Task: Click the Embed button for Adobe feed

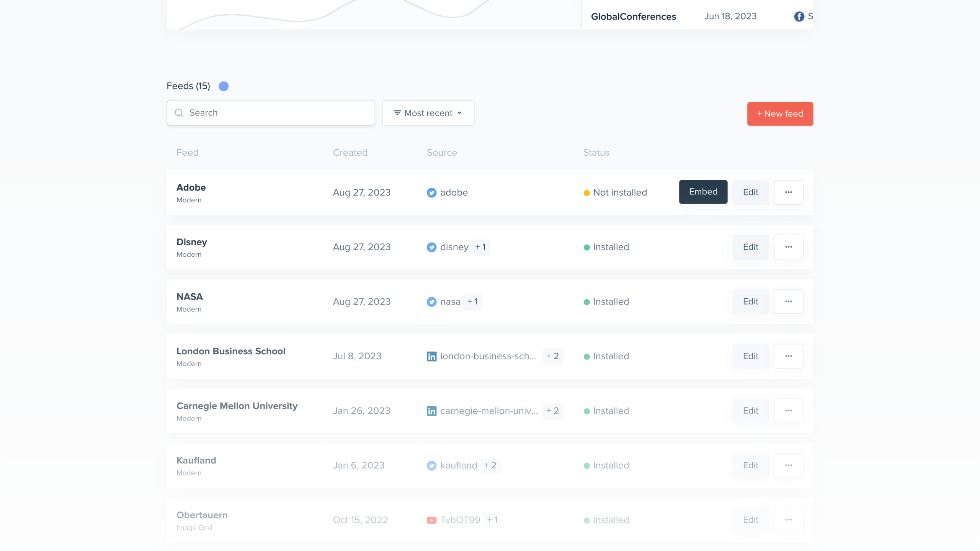Action: (703, 192)
